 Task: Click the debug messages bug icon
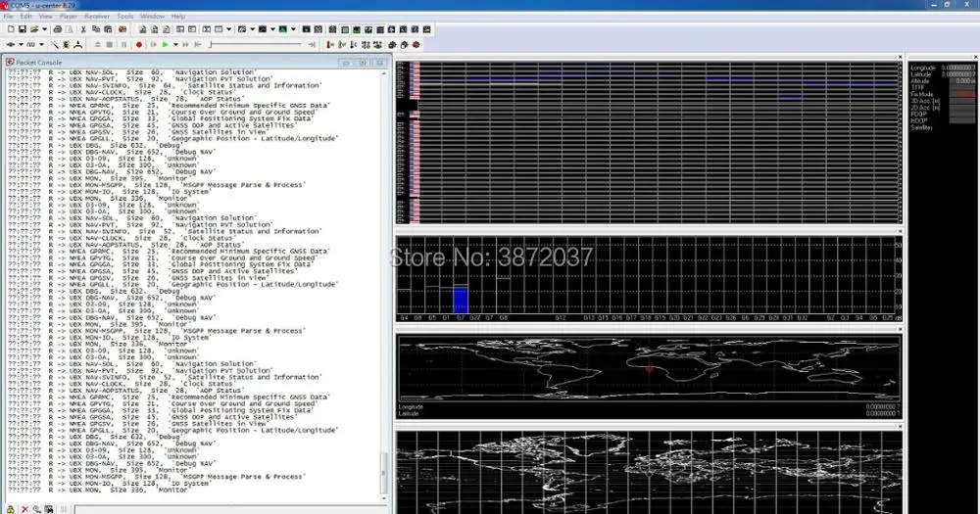click(x=67, y=45)
